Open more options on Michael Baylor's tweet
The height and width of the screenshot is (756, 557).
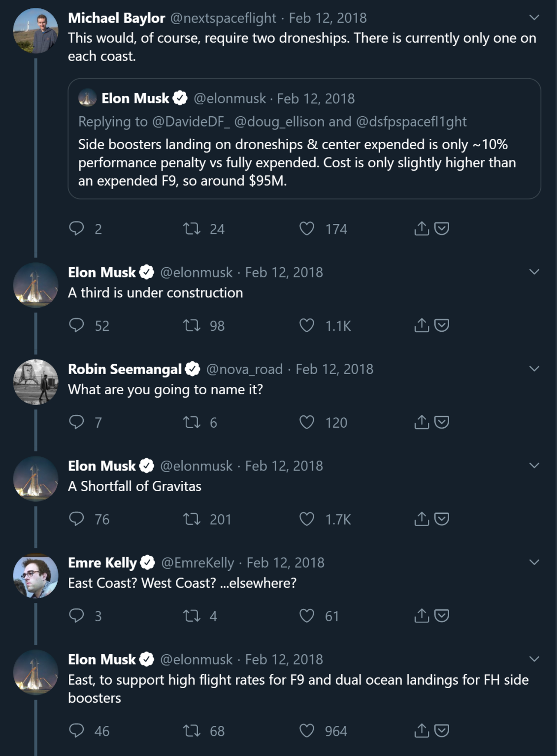coord(534,18)
